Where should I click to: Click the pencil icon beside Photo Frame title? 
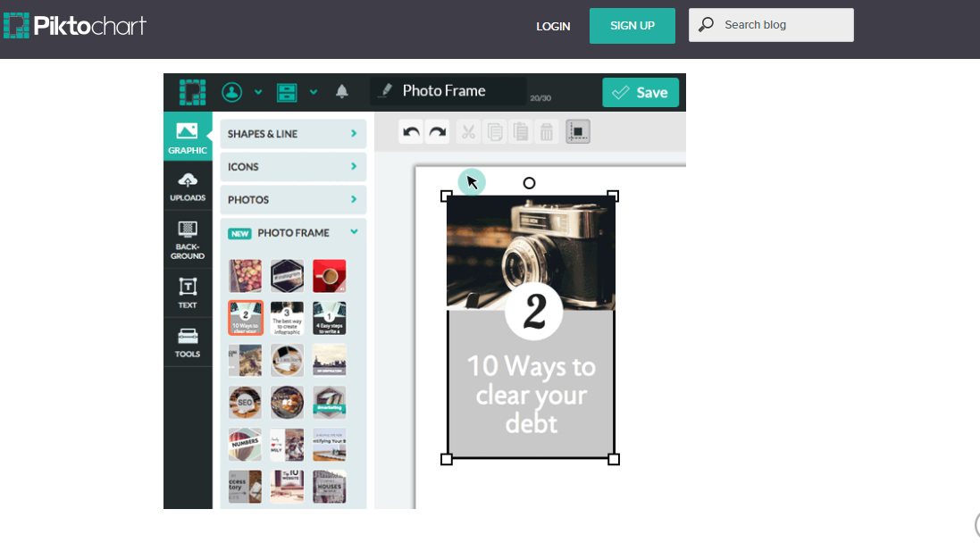(386, 90)
